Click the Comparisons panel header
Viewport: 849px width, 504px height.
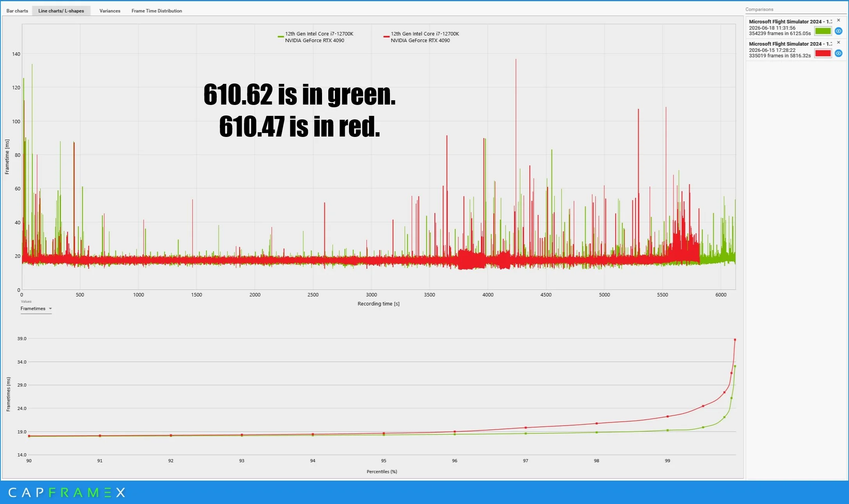[759, 9]
